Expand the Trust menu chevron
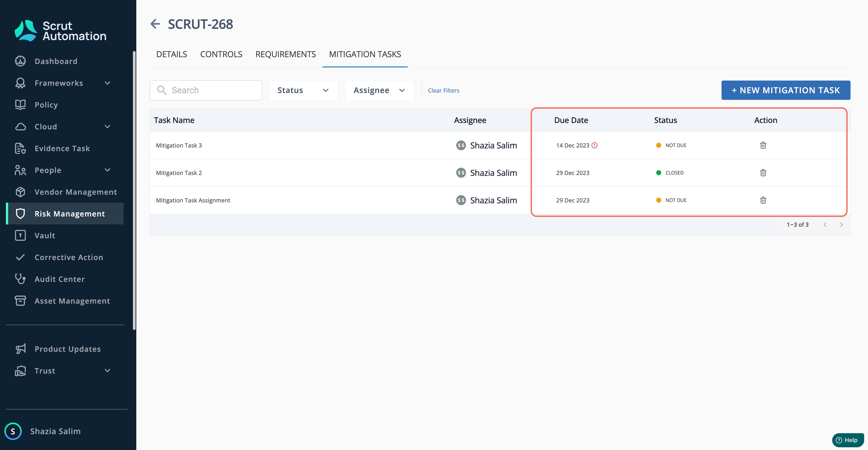Viewport: 868px width, 450px height. coord(107,371)
